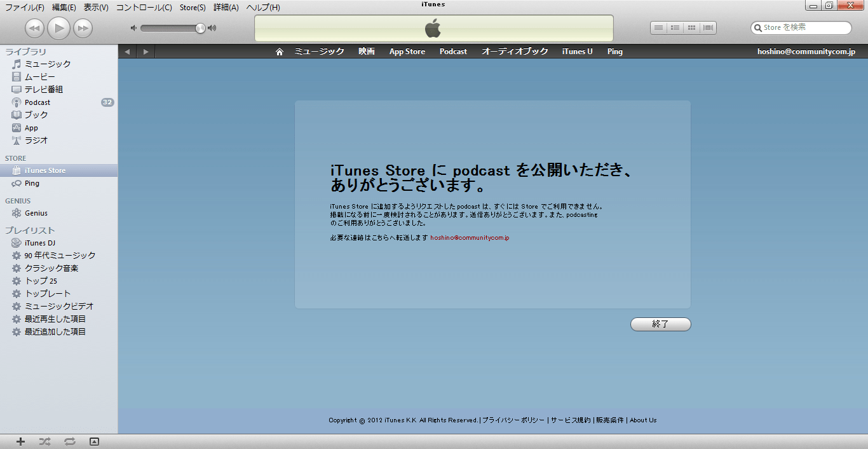The image size is (868, 449).
Task: Select ミュージック in the library sidebar
Action: click(58, 64)
